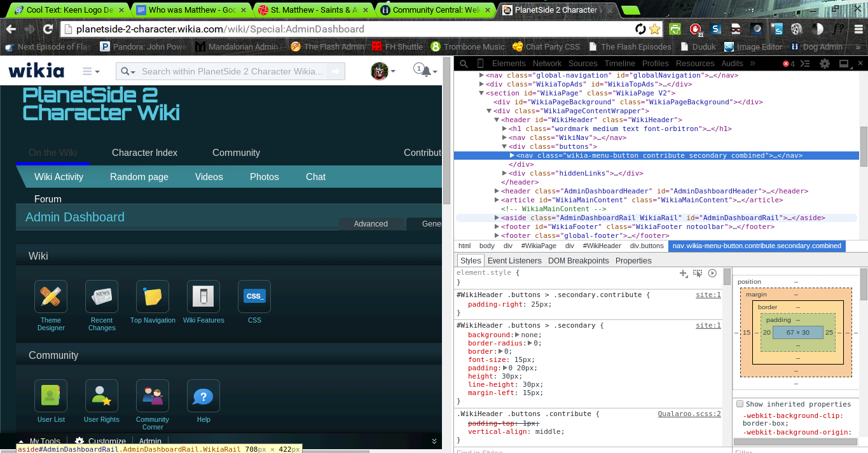This screenshot has height=453, width=868.
Task: Click the green printer extension icon
Action: (675, 29)
